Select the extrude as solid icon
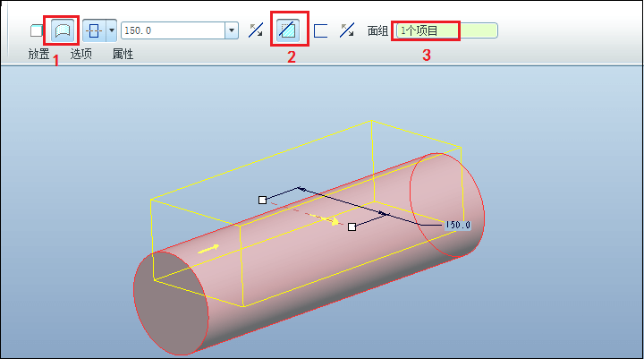This screenshot has width=644, height=359. coord(36,30)
